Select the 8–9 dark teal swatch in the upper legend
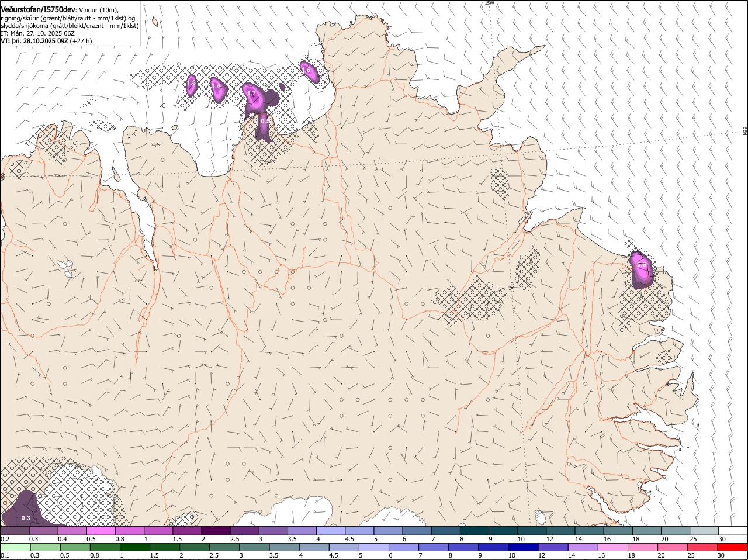This screenshot has width=748, height=560. [x=475, y=530]
